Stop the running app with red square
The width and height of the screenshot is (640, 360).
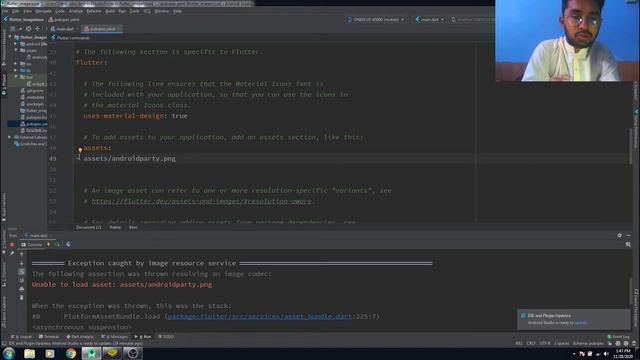pos(12,244)
